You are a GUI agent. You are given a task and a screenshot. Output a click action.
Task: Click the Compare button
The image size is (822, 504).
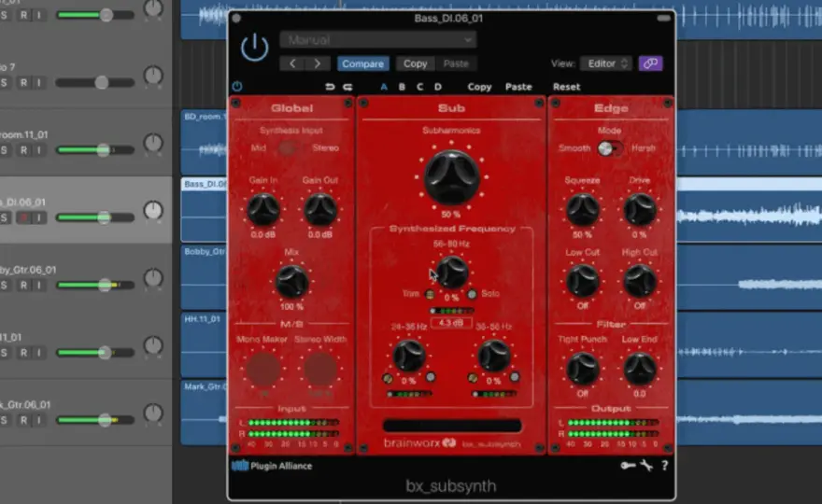[x=362, y=63]
